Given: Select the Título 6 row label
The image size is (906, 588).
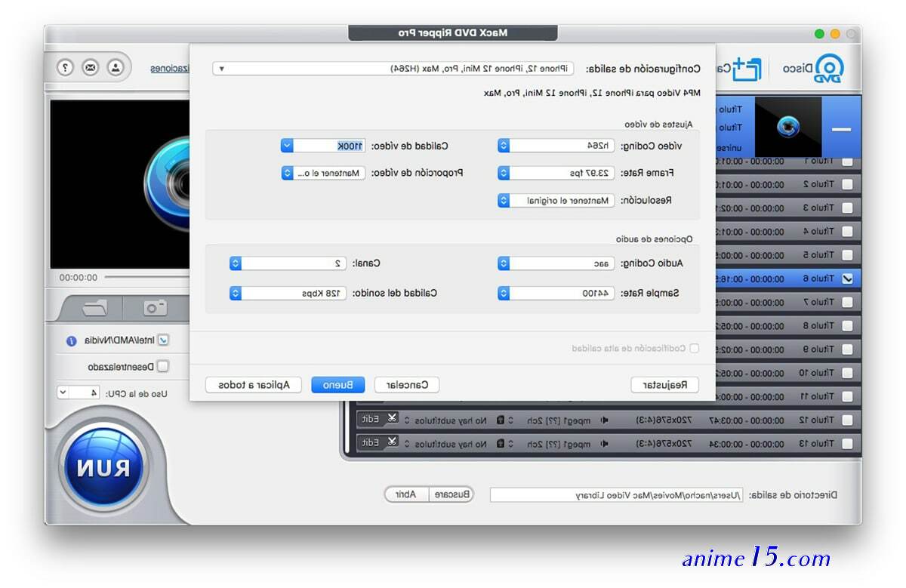Looking at the screenshot, I should [x=818, y=279].
